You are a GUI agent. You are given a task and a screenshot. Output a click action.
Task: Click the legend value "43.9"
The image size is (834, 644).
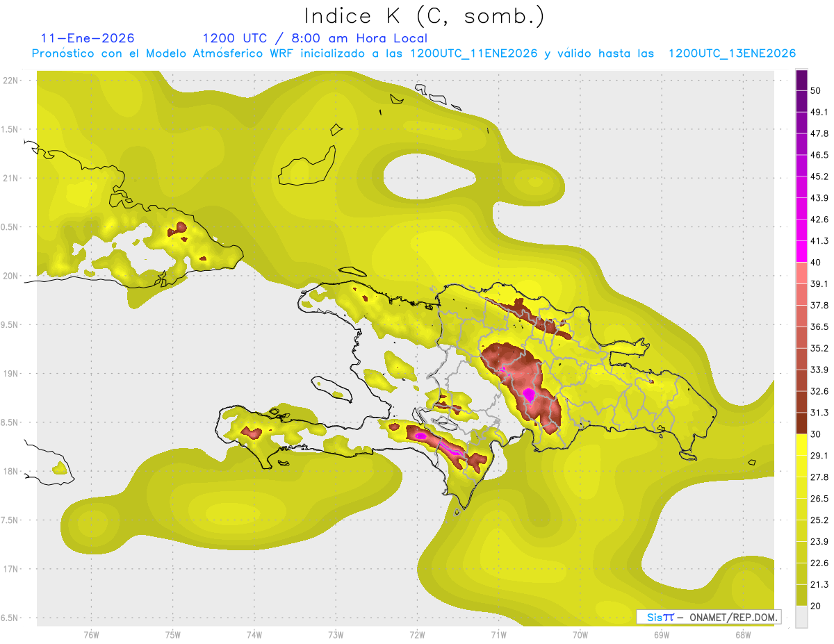[819, 198]
